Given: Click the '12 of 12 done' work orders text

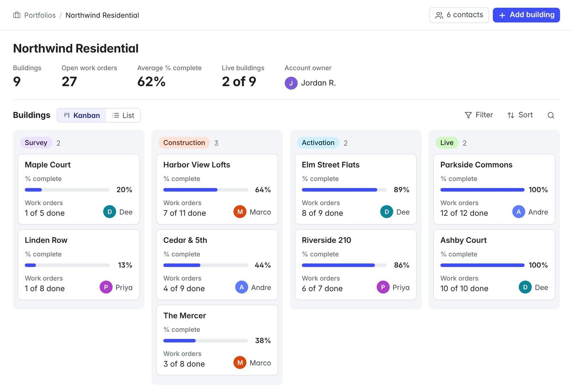Looking at the screenshot, I should [464, 213].
